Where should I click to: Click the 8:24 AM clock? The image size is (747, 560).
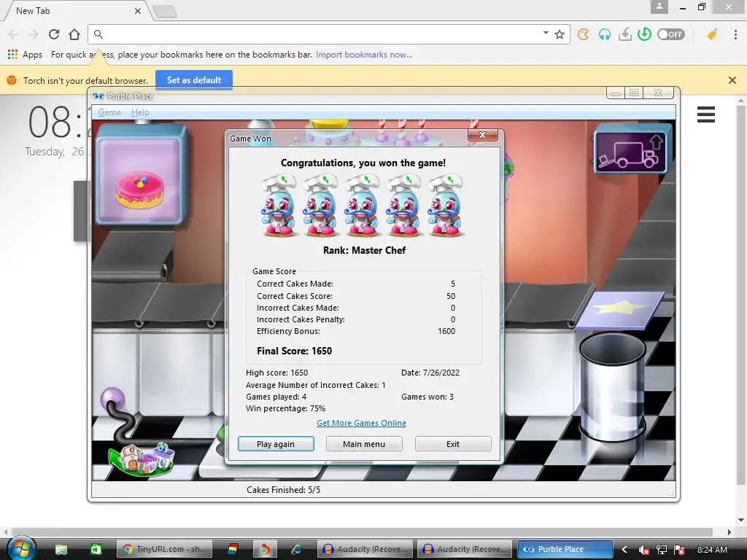(712, 550)
